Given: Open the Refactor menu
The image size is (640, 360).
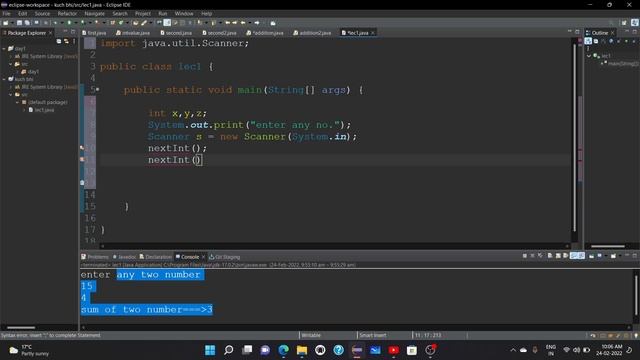Looking at the screenshot, I should (67, 13).
